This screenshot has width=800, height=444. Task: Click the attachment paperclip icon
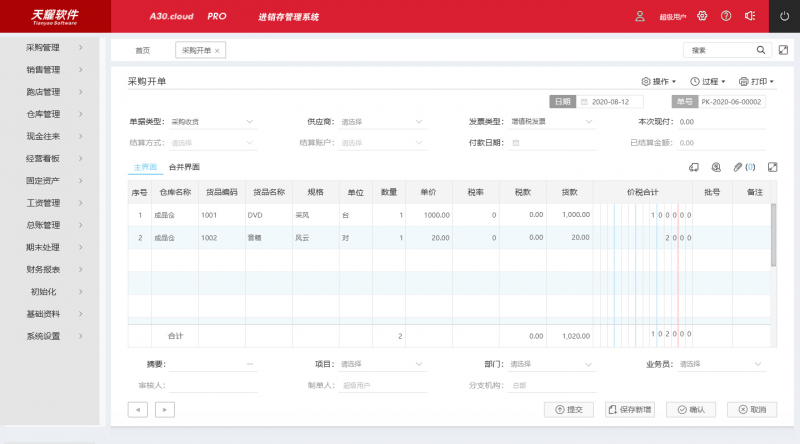(738, 167)
